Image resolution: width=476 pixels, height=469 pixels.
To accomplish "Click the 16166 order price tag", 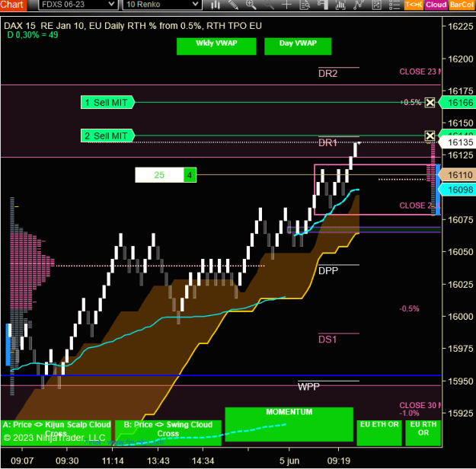I will [458, 102].
